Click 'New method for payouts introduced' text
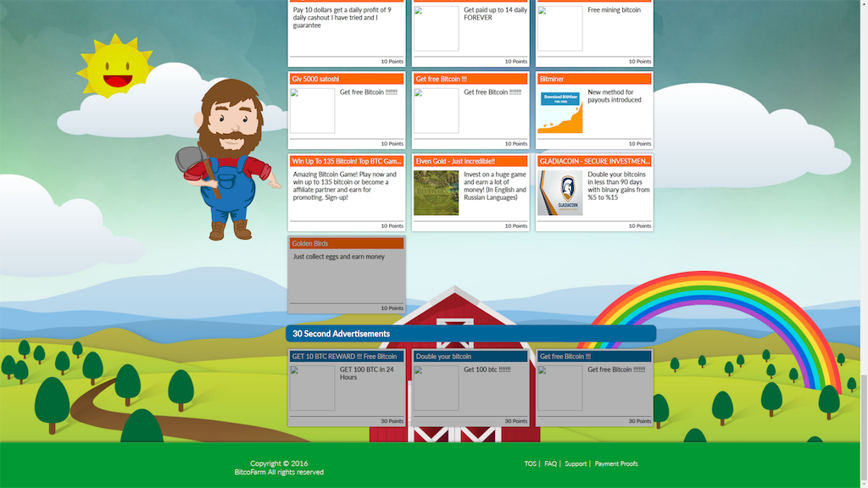The width and height of the screenshot is (868, 488). click(x=615, y=97)
